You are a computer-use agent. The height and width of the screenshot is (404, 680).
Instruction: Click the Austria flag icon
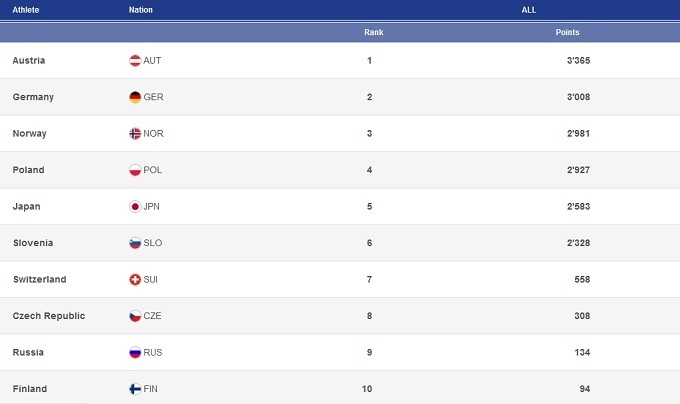[x=135, y=61]
